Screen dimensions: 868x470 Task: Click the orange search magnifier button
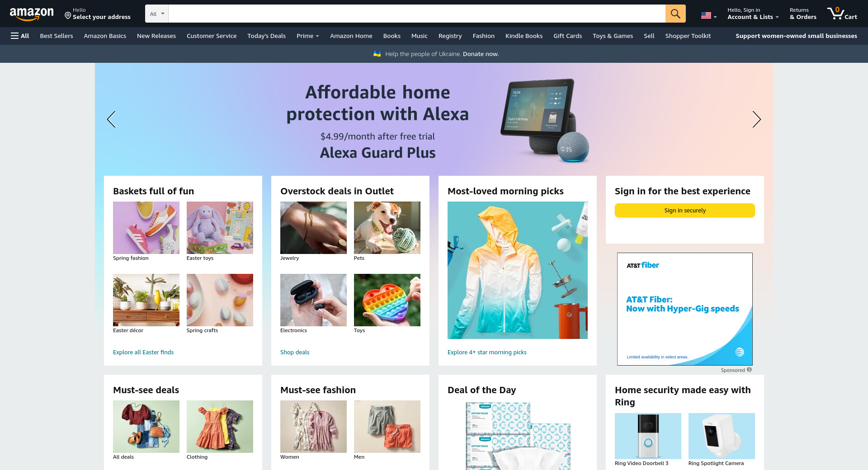[675, 14]
